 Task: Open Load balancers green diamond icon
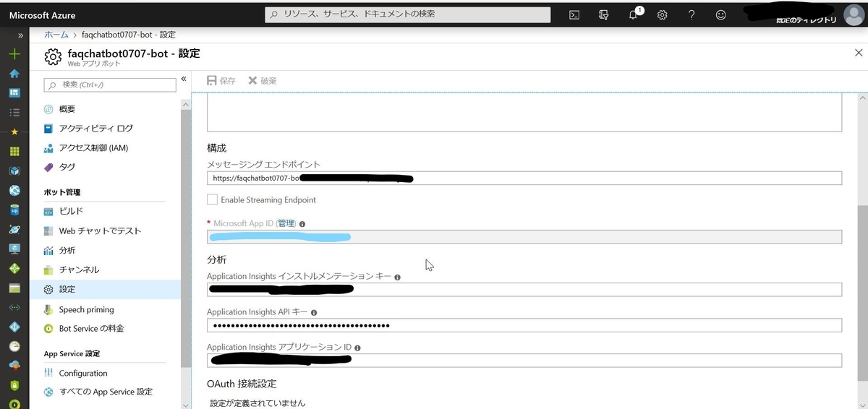pyautogui.click(x=14, y=268)
